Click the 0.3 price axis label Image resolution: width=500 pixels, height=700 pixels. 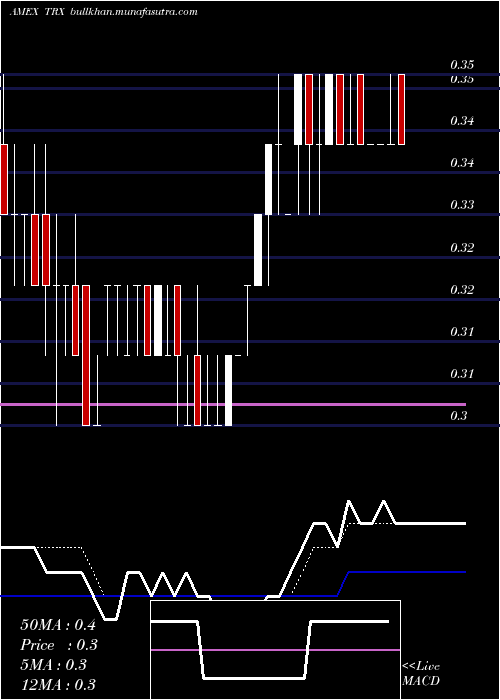tap(458, 416)
